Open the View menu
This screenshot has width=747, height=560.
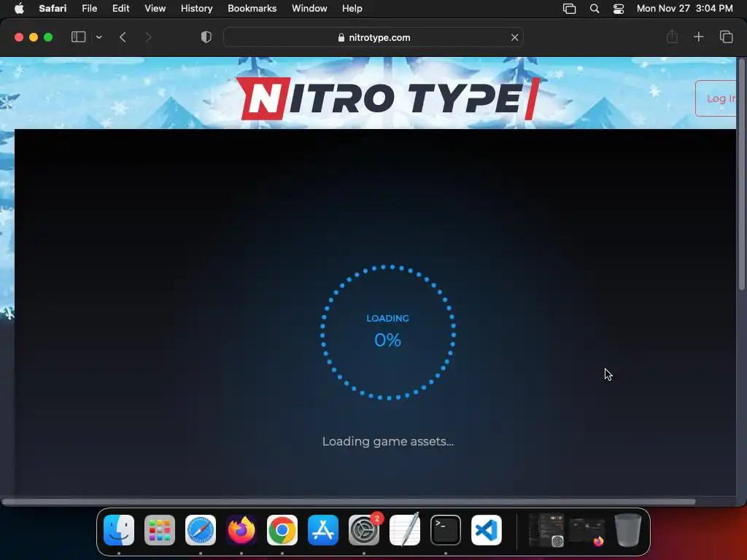pyautogui.click(x=155, y=9)
